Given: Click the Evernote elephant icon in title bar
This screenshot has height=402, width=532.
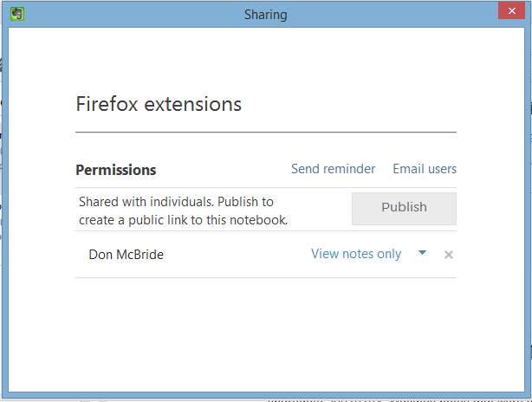Looking at the screenshot, I should click(x=17, y=14).
